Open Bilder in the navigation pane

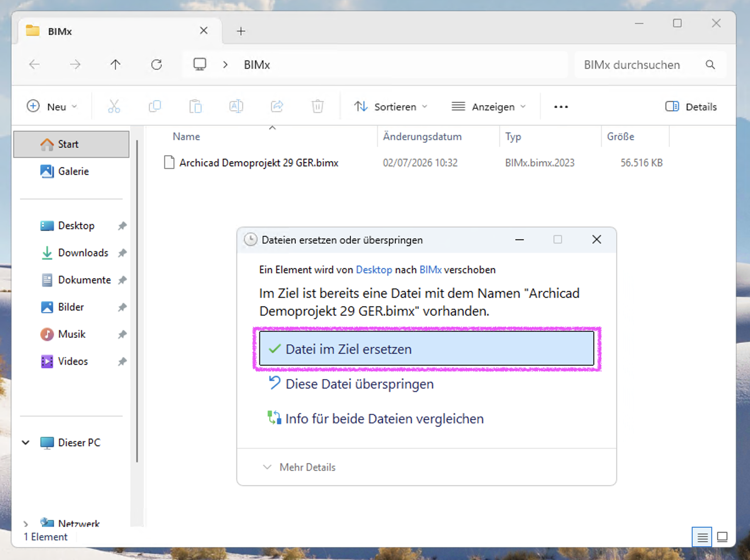71,307
